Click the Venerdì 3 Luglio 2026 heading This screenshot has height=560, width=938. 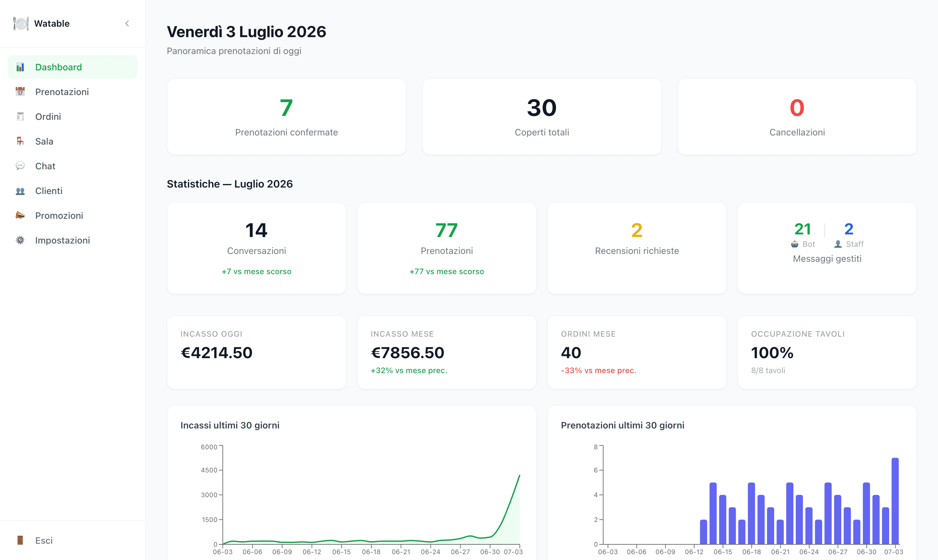[247, 32]
